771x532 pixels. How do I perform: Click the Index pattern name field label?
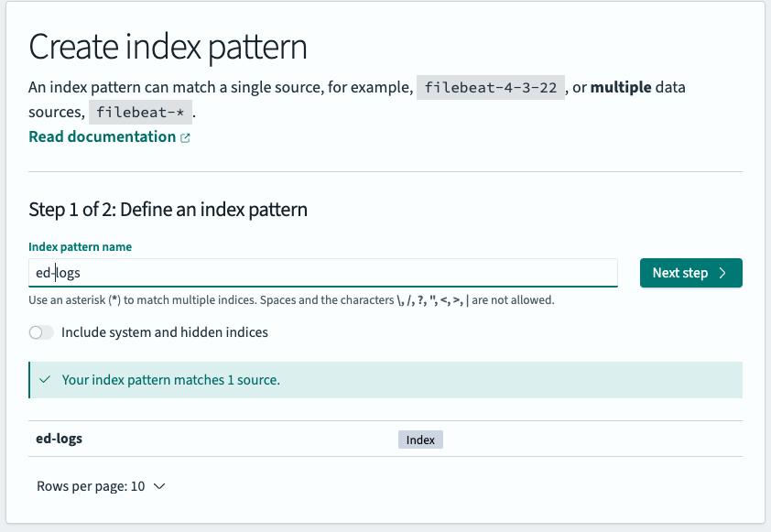click(80, 247)
